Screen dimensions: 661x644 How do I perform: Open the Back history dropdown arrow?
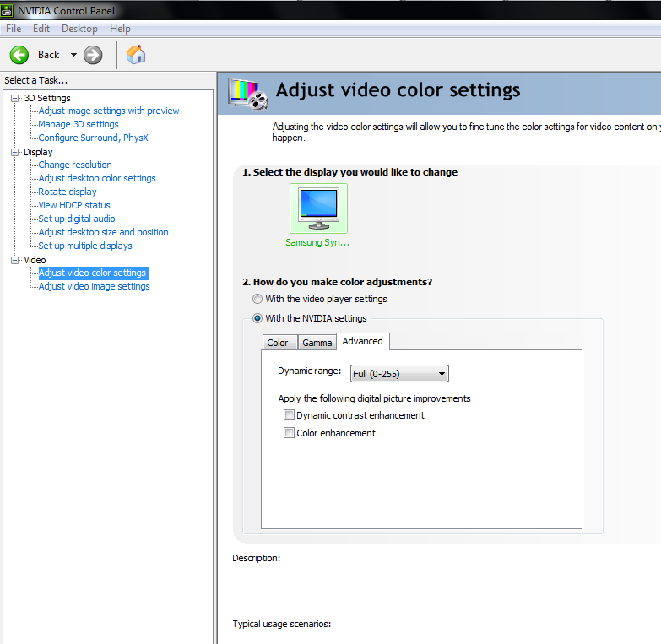point(73,55)
